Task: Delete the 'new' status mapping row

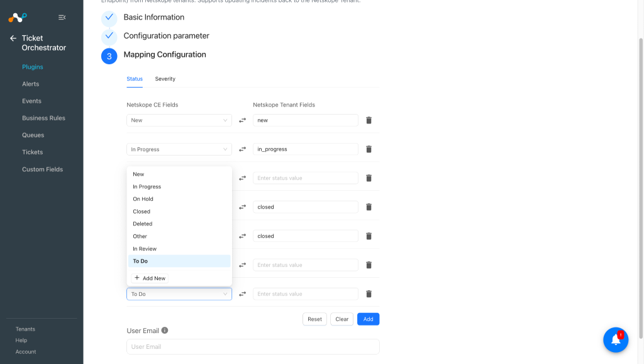Action: (x=369, y=120)
